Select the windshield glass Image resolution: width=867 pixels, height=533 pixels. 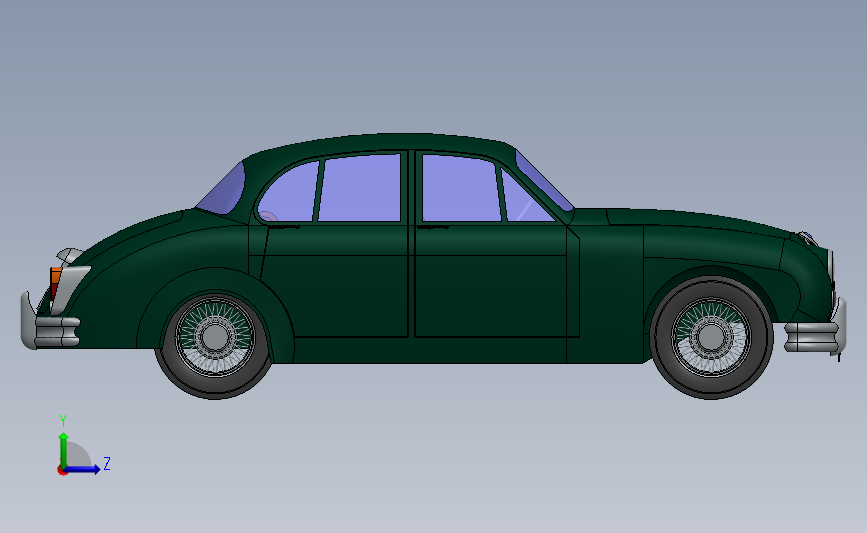coord(543,180)
